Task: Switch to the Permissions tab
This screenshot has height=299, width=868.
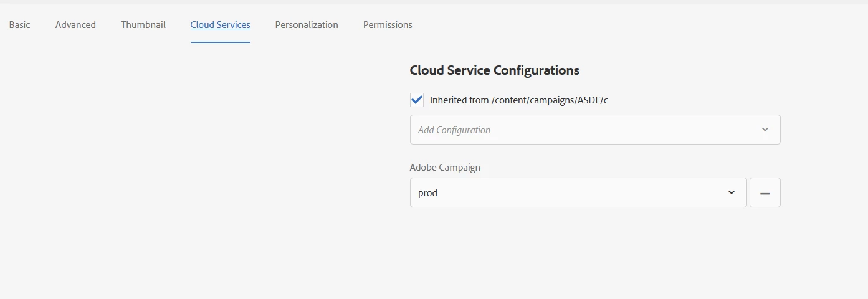Action: coord(388,25)
